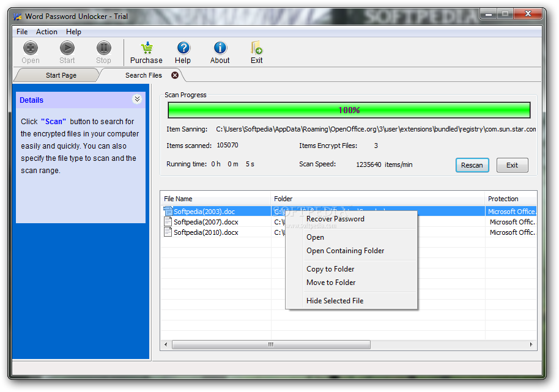Click the Exit toolbar icon
This screenshot has height=392, width=559.
pos(256,48)
